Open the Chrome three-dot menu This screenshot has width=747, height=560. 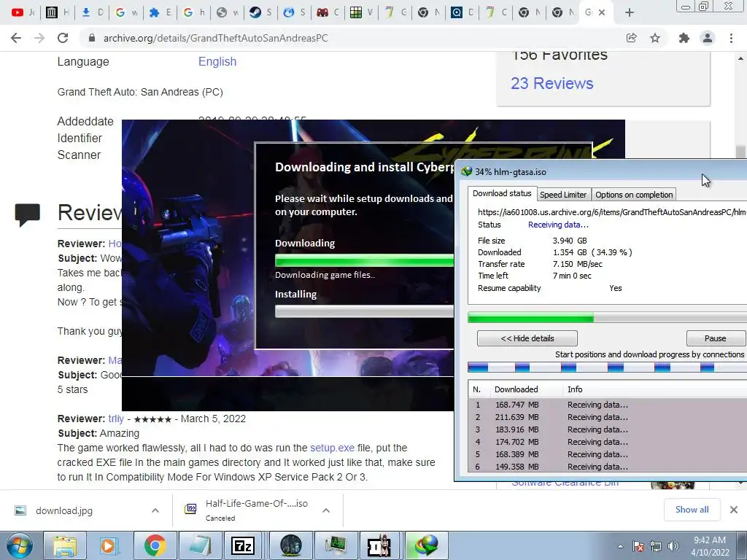pos(731,38)
